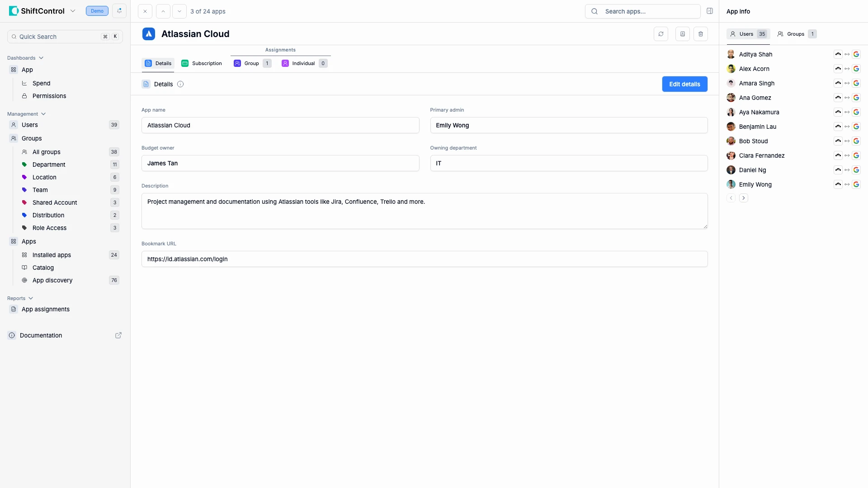Click the down arrow to view the next app

click(179, 11)
